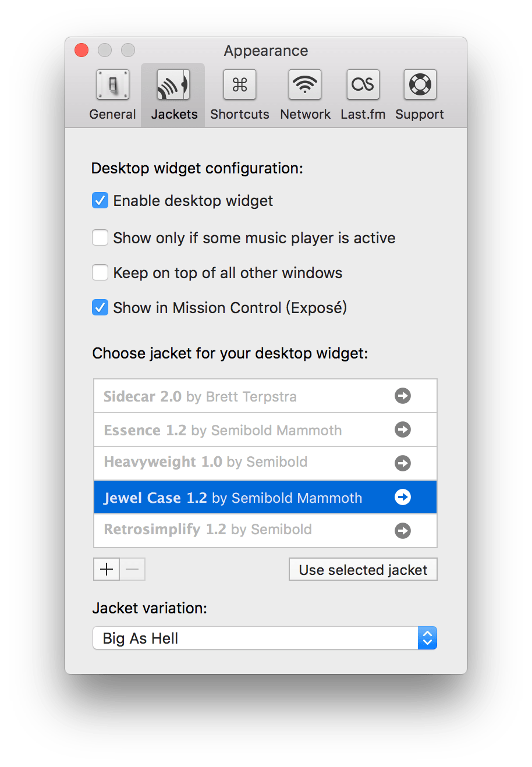Open the Jacket variation dropdown

click(265, 638)
